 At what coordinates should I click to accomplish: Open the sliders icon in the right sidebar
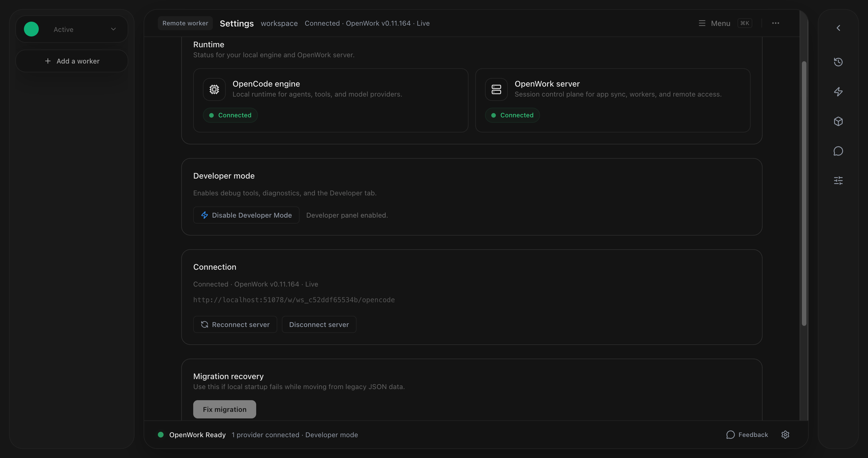(838, 181)
